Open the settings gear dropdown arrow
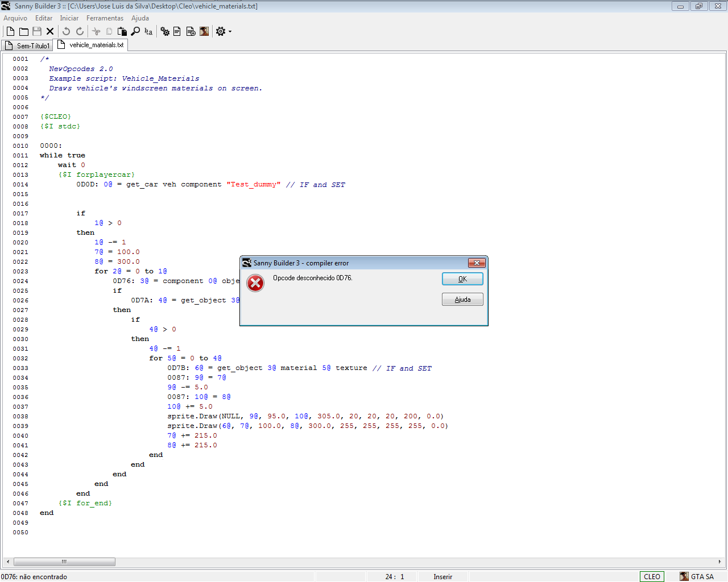The width and height of the screenshot is (728, 582). (x=230, y=32)
